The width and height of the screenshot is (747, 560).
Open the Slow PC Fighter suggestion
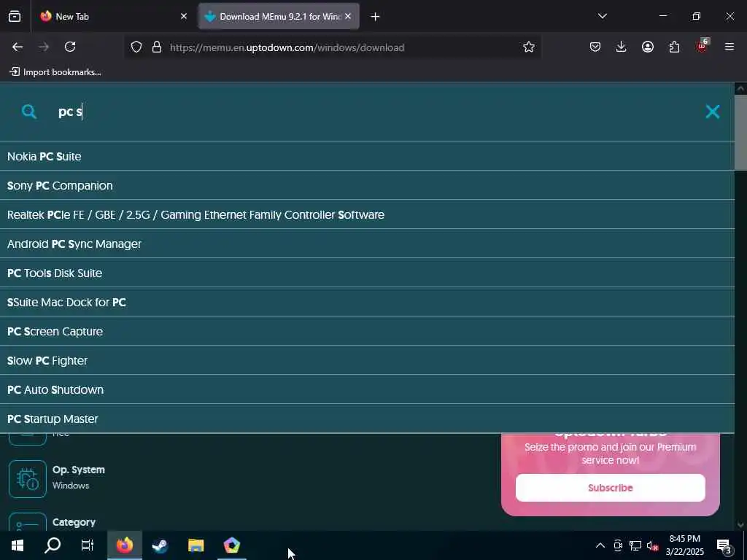point(368,360)
